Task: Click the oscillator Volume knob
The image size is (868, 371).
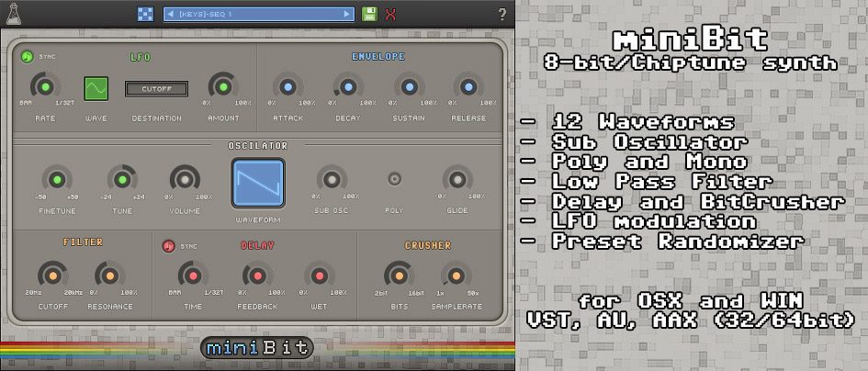Action: pos(185,179)
